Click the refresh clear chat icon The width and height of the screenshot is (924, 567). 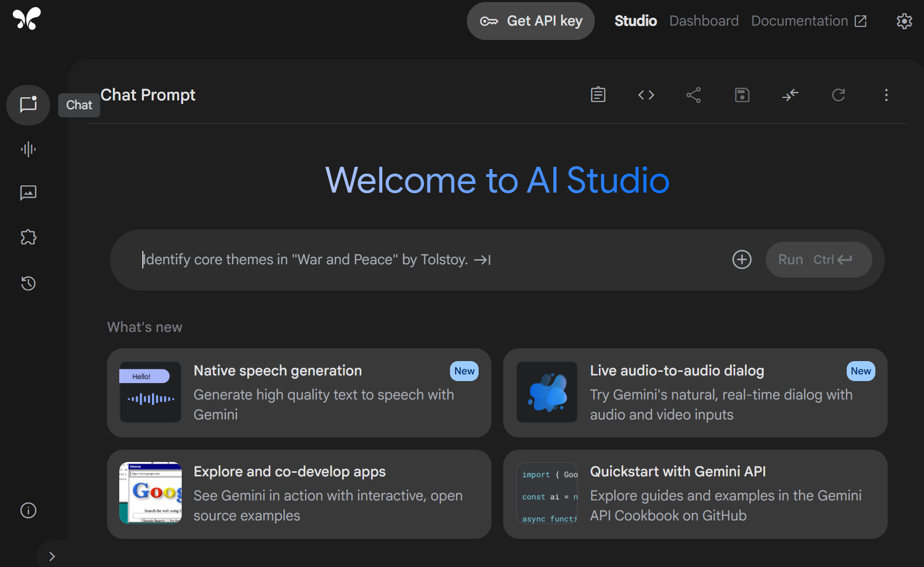838,95
